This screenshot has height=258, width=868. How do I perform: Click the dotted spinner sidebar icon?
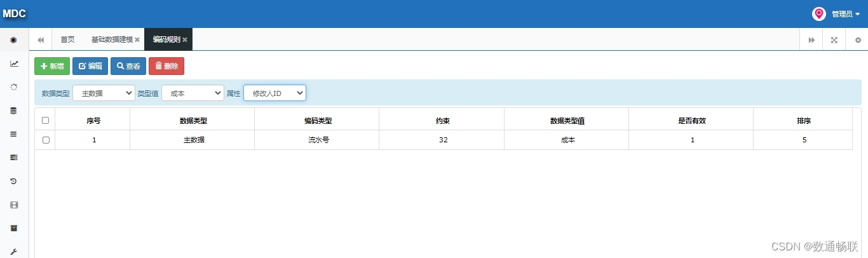(14, 87)
